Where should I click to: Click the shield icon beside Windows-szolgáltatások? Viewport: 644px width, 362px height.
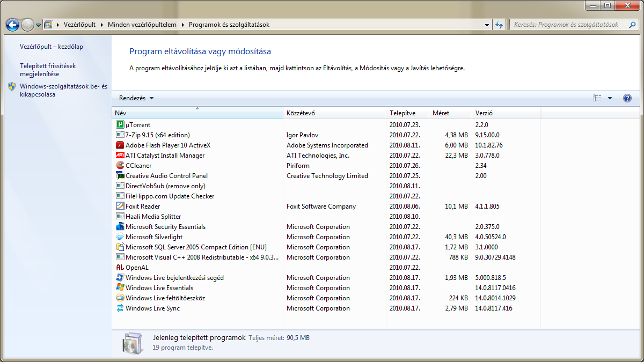pos(12,86)
